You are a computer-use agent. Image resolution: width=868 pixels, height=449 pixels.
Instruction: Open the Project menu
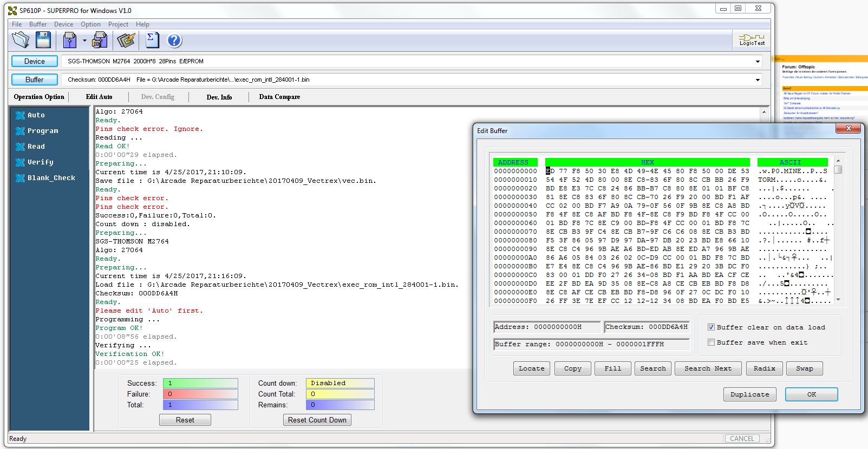click(x=118, y=24)
